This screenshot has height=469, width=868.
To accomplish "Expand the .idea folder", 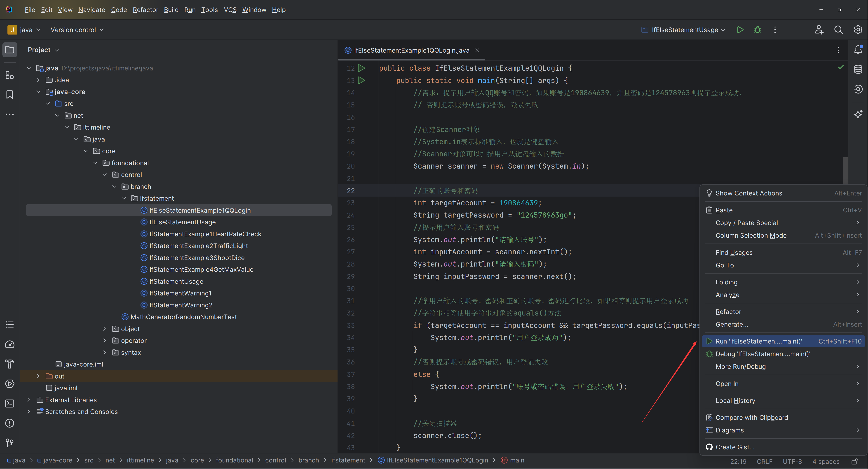I will (x=38, y=80).
